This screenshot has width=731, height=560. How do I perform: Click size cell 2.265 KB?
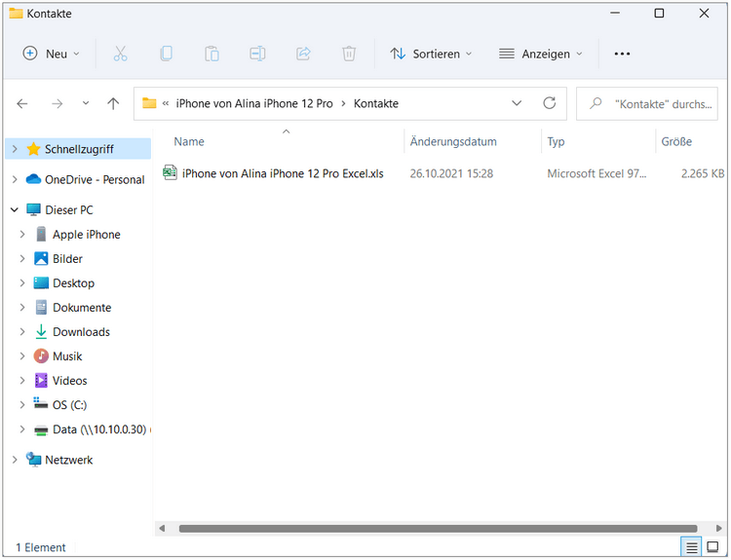703,173
